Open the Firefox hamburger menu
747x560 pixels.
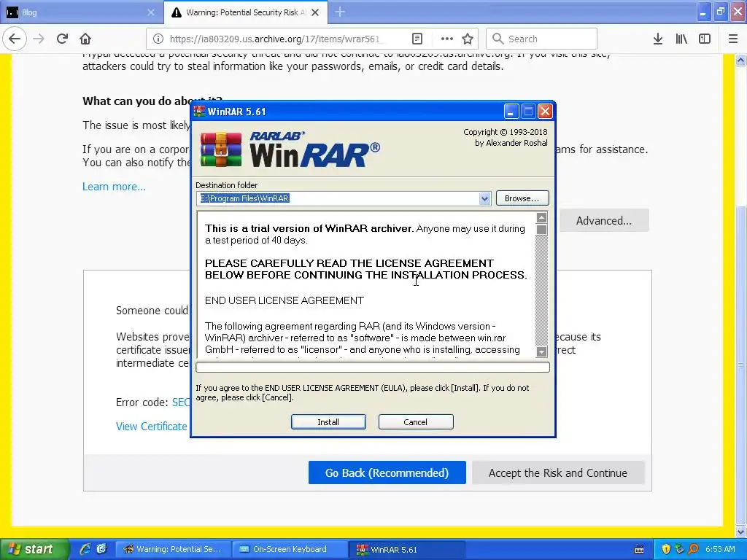732,39
